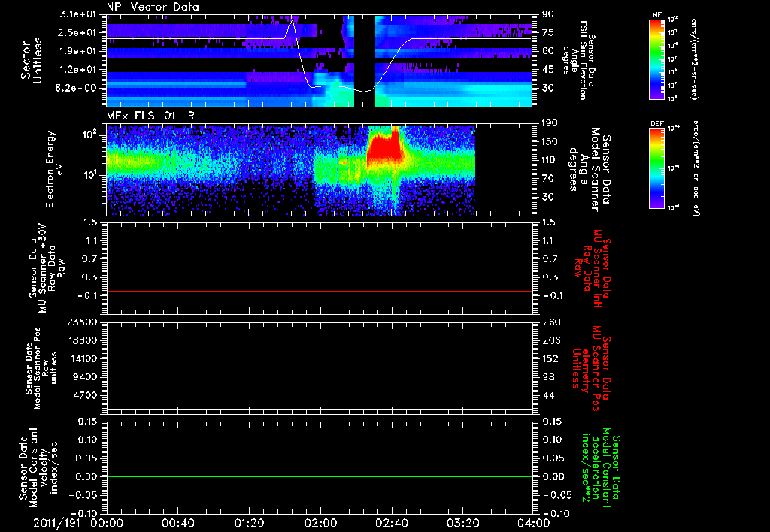770x532 pixels.
Task: Click the '4700' scanner position tick
Action: tap(86, 395)
